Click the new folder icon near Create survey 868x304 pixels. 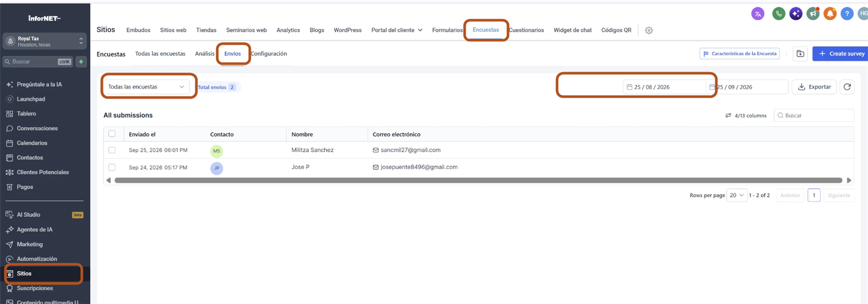tap(800, 54)
